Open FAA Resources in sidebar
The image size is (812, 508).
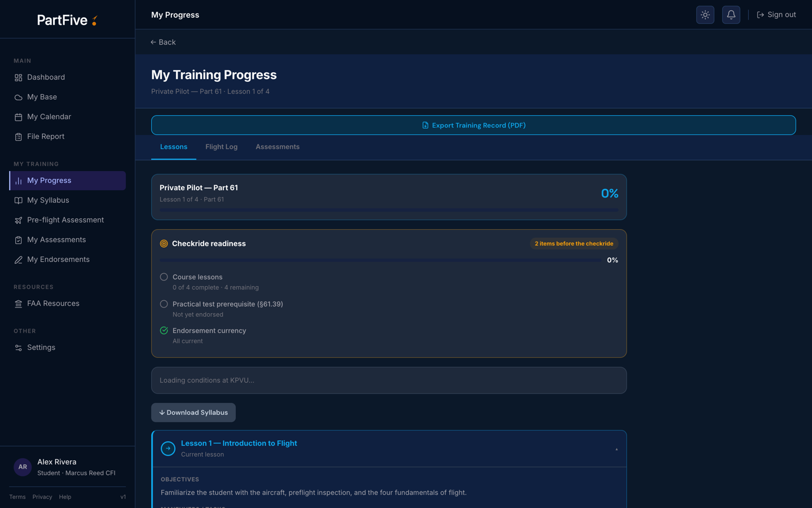coord(68,304)
